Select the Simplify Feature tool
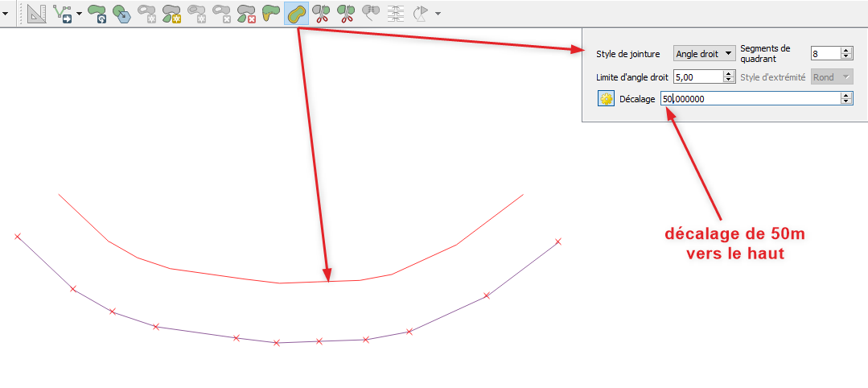 [121, 13]
